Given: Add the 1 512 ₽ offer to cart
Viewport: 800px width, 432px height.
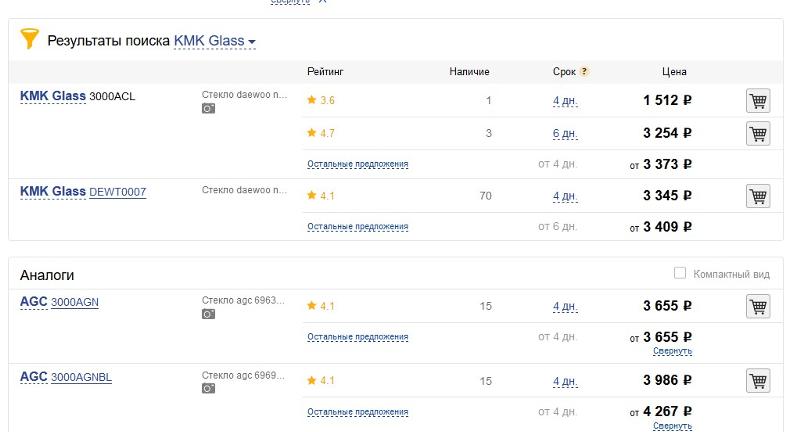Looking at the screenshot, I should [758, 101].
